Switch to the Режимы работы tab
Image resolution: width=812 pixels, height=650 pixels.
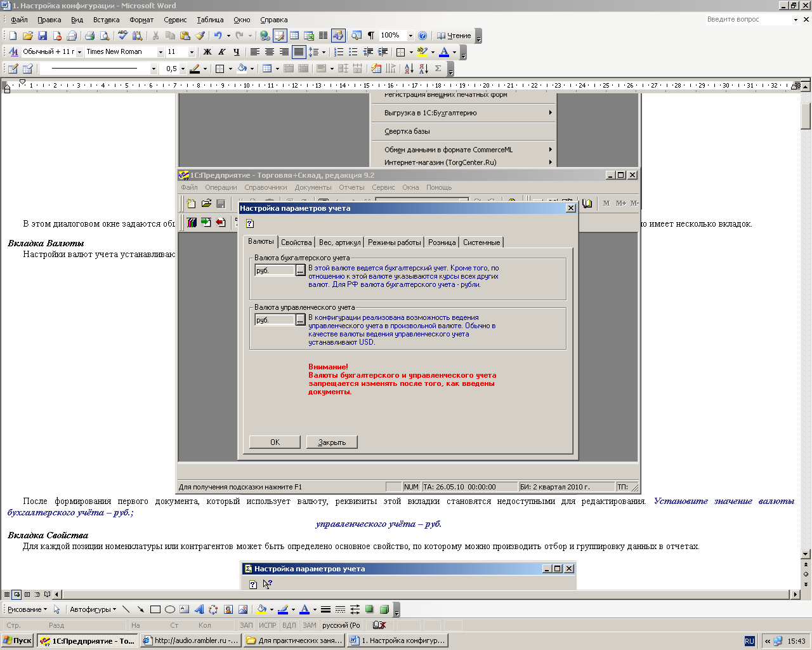[x=394, y=242]
